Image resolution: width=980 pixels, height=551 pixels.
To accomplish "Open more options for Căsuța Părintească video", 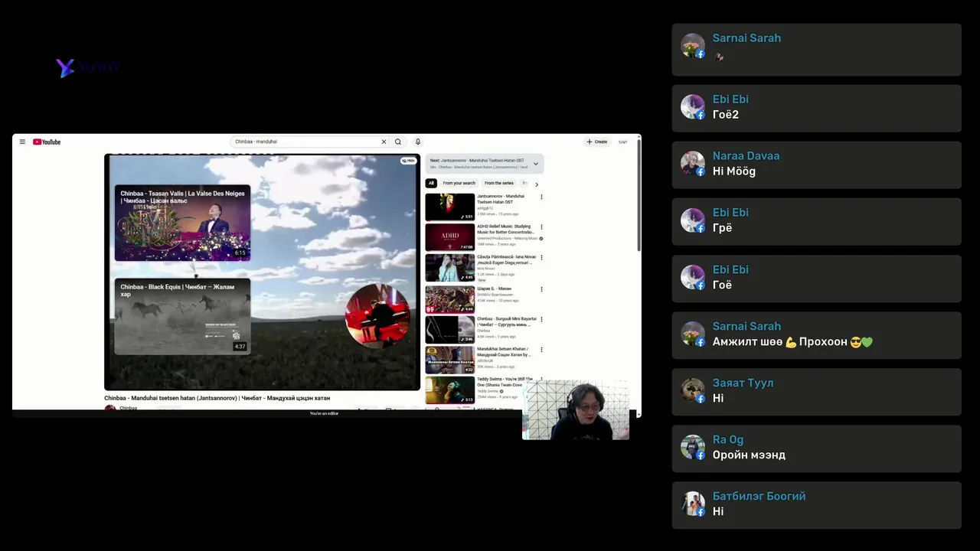I will coord(541,258).
